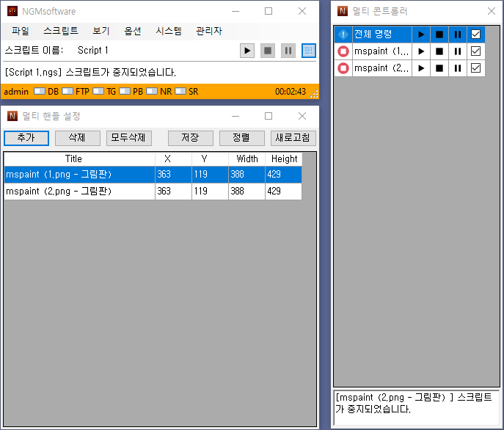This screenshot has height=430, width=504.
Task: Click the 삭제 button
Action: pyautogui.click(x=78, y=138)
